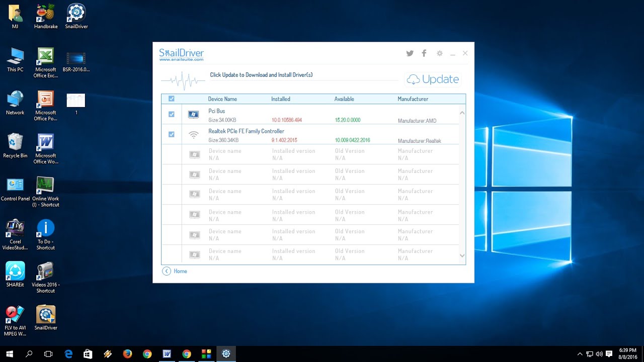The width and height of the screenshot is (644, 362).
Task: Open Windows Store from taskbar
Action: coord(88,353)
